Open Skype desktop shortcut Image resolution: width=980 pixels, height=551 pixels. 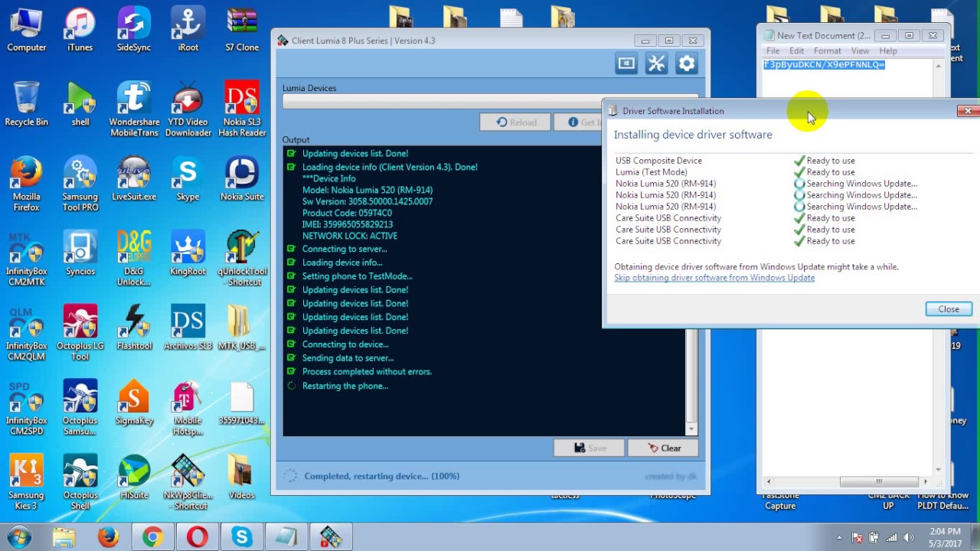pos(188,179)
